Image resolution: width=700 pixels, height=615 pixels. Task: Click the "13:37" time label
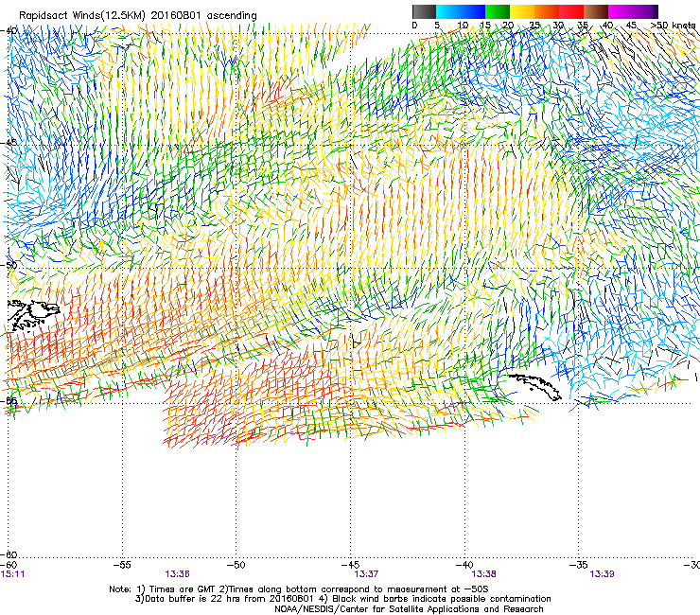coord(366,574)
